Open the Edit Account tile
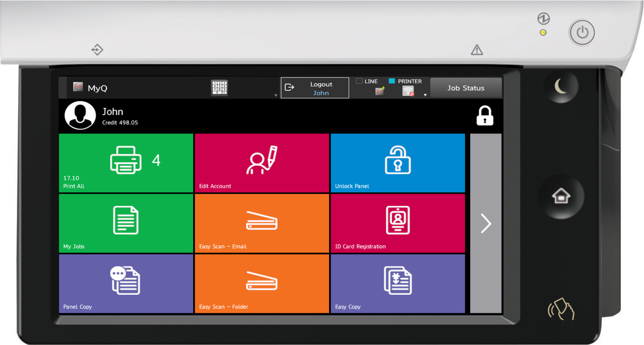644x345 pixels. click(x=262, y=163)
